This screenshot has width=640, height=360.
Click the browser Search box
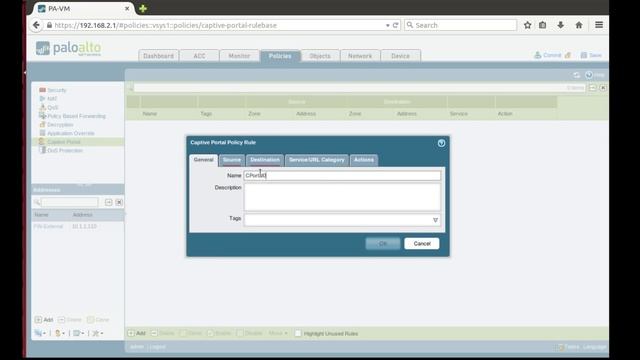point(461,25)
